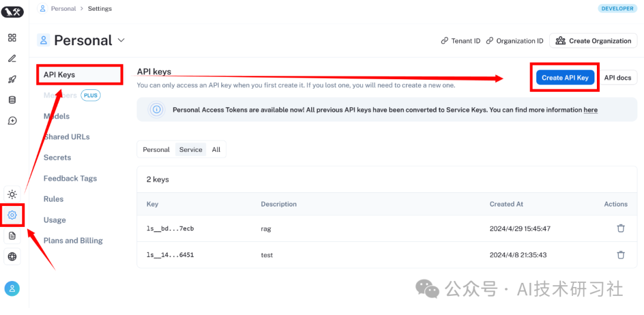Image resolution: width=644 pixels, height=315 pixels.
Task: Click the globe icon in sidebar
Action: (x=12, y=257)
